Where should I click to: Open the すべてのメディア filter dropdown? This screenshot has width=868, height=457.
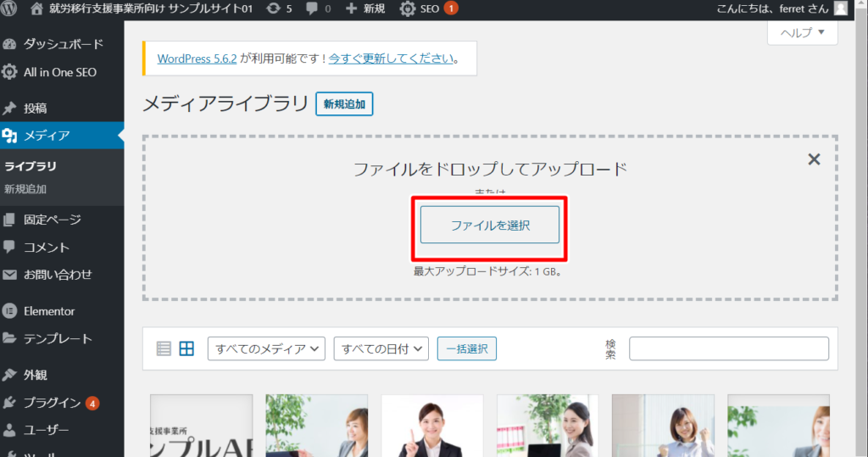[266, 348]
